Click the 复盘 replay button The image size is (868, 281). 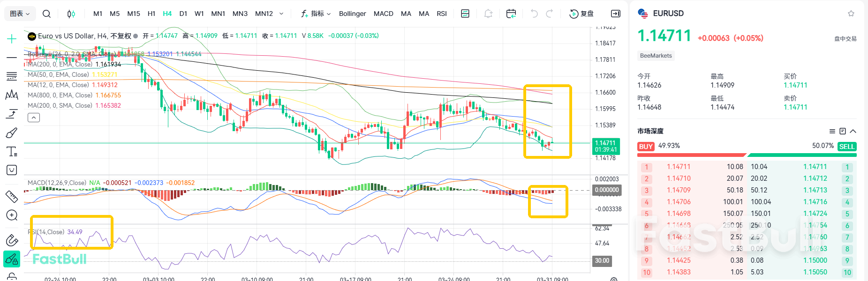[581, 14]
